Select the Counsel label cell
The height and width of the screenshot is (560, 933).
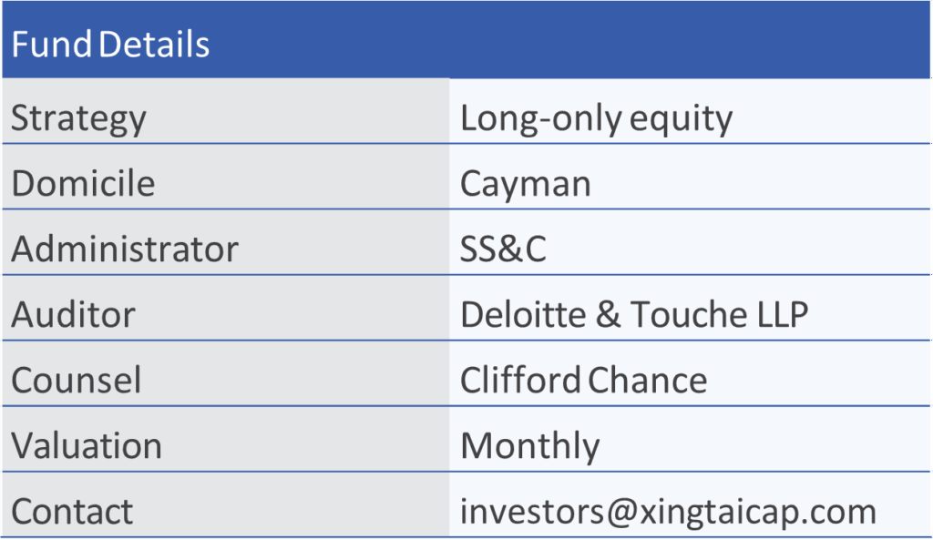77,381
